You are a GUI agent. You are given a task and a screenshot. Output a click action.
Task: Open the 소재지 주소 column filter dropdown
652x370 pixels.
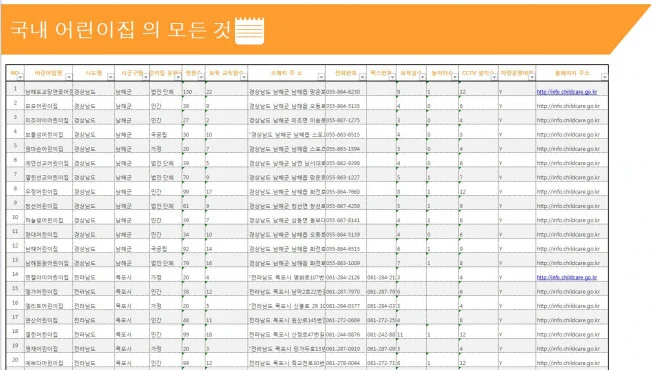[321, 77]
